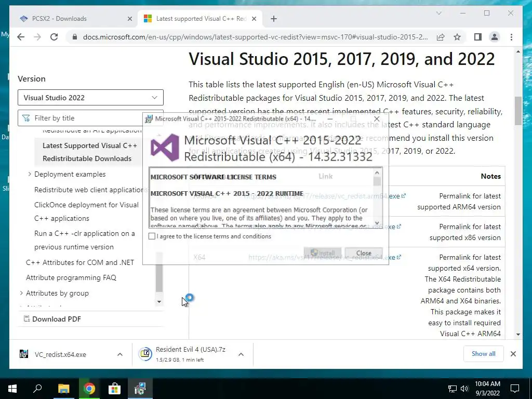Close installer dialog with X icon
This screenshot has width=532, height=399.
(377, 119)
